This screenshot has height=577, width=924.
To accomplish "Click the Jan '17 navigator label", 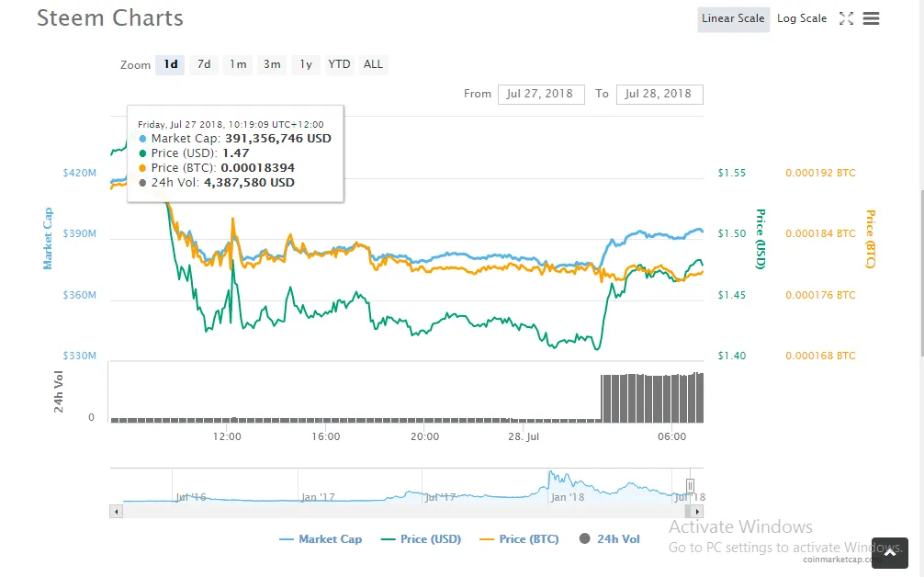I will (x=318, y=497).
